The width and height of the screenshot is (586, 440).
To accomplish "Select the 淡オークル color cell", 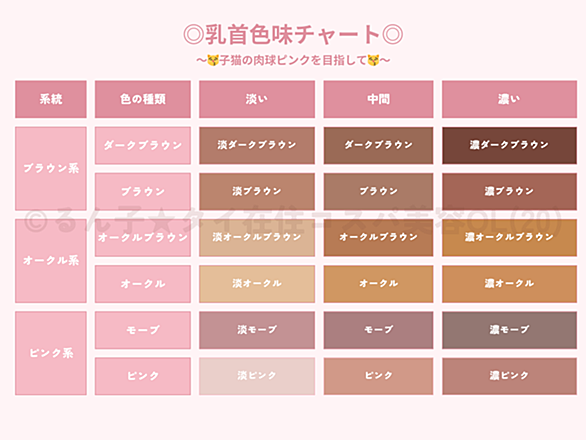I will 257,284.
